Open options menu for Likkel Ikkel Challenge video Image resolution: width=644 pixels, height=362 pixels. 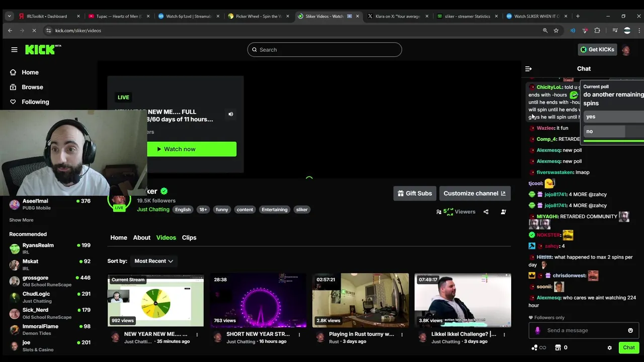504,334
